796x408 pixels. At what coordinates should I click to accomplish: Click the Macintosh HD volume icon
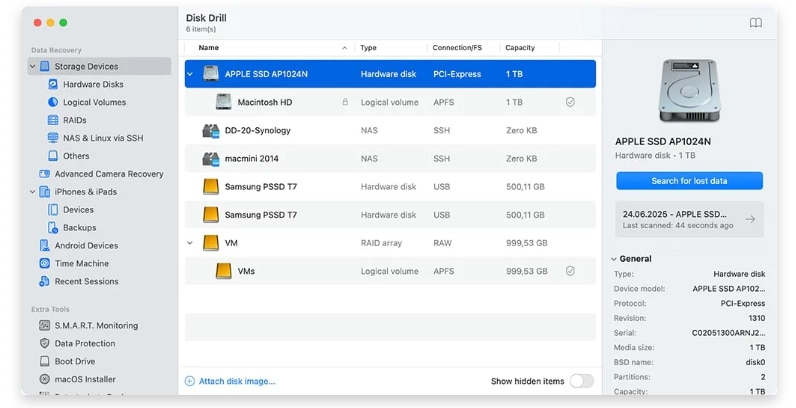click(223, 102)
